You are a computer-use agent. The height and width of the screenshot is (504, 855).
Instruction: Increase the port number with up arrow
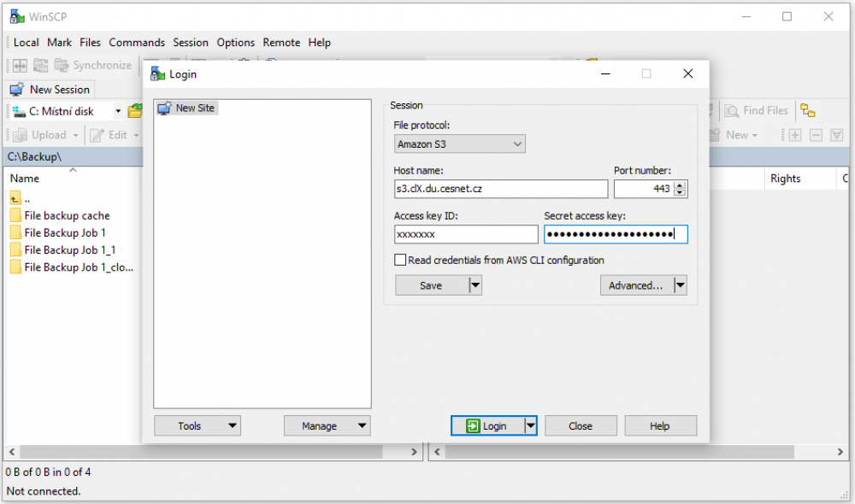[x=680, y=185]
